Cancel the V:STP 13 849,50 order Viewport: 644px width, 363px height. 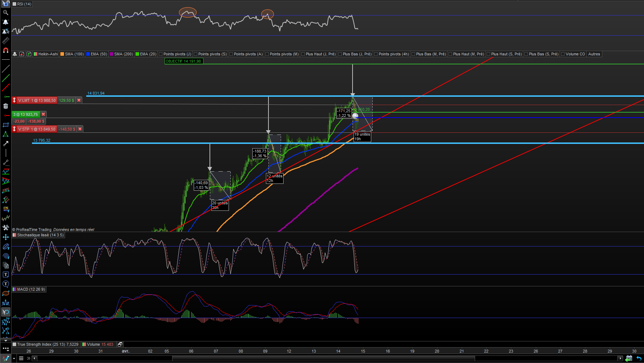pyautogui.click(x=80, y=129)
